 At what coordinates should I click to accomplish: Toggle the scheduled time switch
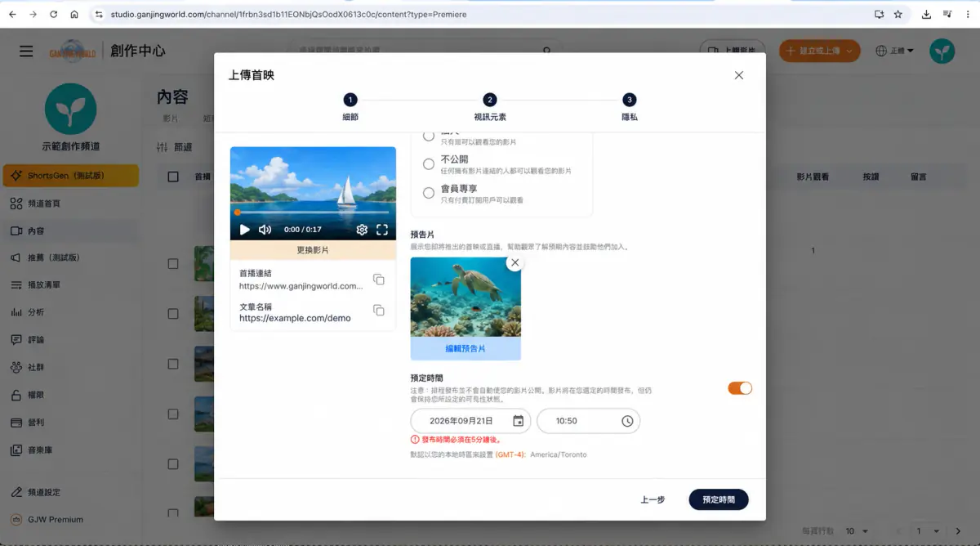740,388
